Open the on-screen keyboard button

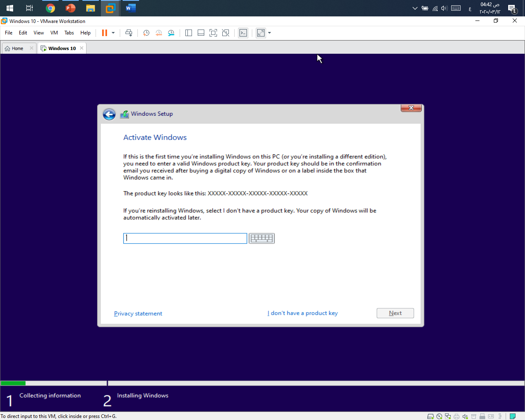point(262,238)
